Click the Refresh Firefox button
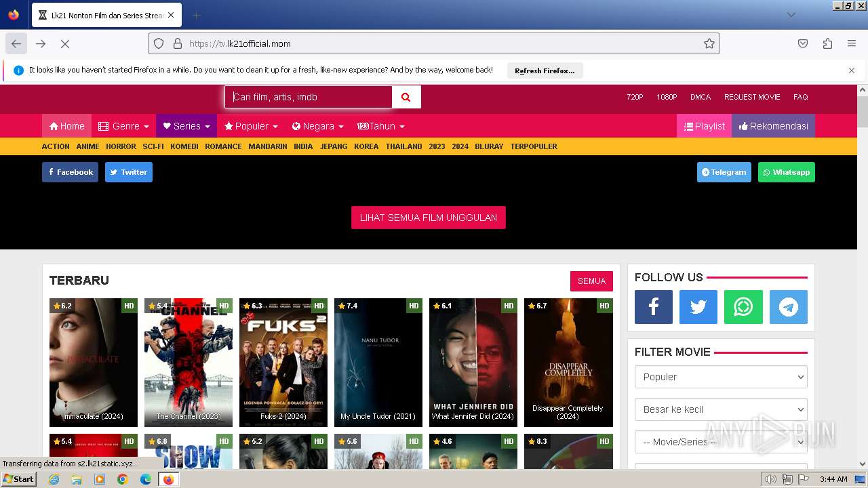 coord(545,70)
